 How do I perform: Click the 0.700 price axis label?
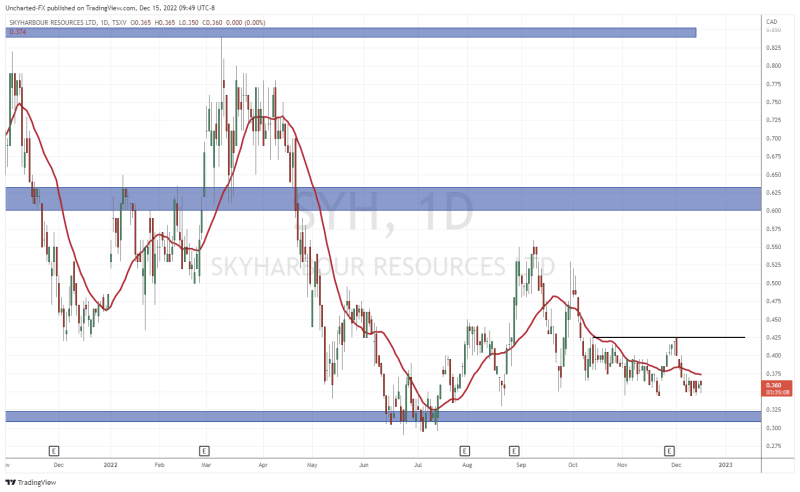pos(773,138)
